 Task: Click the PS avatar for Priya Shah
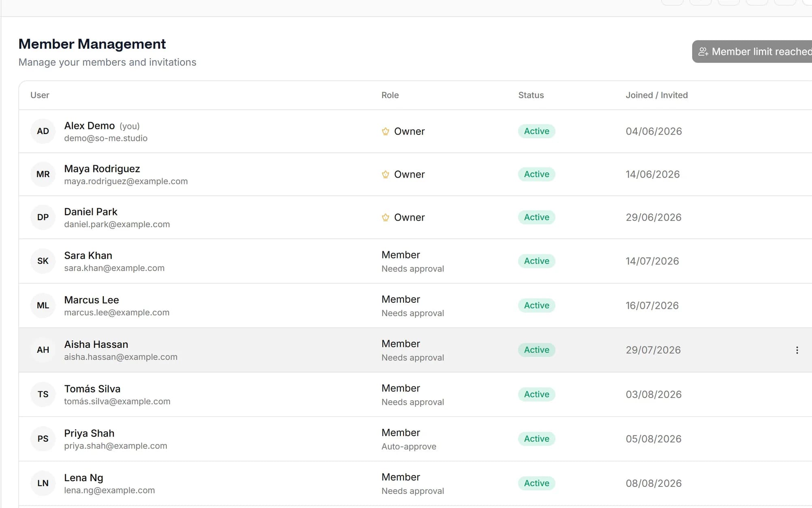click(x=43, y=439)
